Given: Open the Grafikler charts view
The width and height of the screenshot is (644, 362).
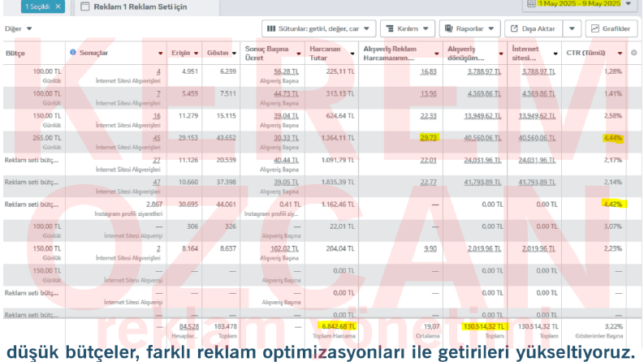Looking at the screenshot, I should (612, 28).
